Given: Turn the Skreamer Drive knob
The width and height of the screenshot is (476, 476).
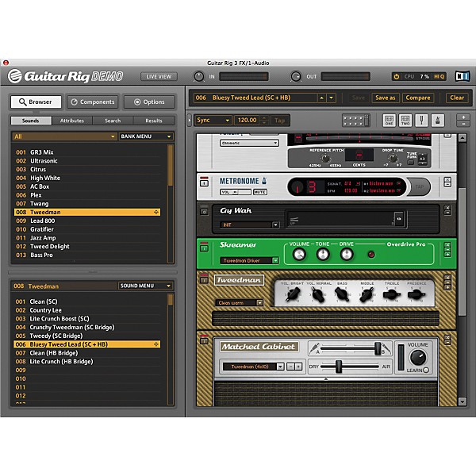Looking at the screenshot, I should [347, 255].
